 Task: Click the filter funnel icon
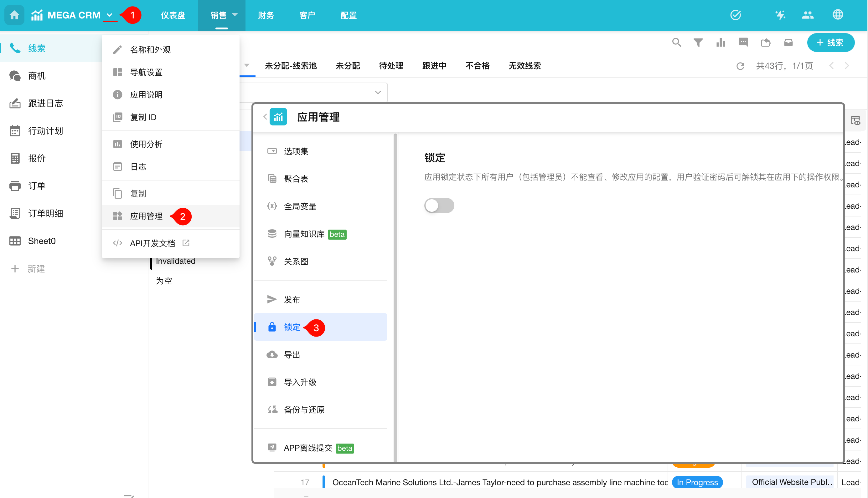tap(698, 43)
